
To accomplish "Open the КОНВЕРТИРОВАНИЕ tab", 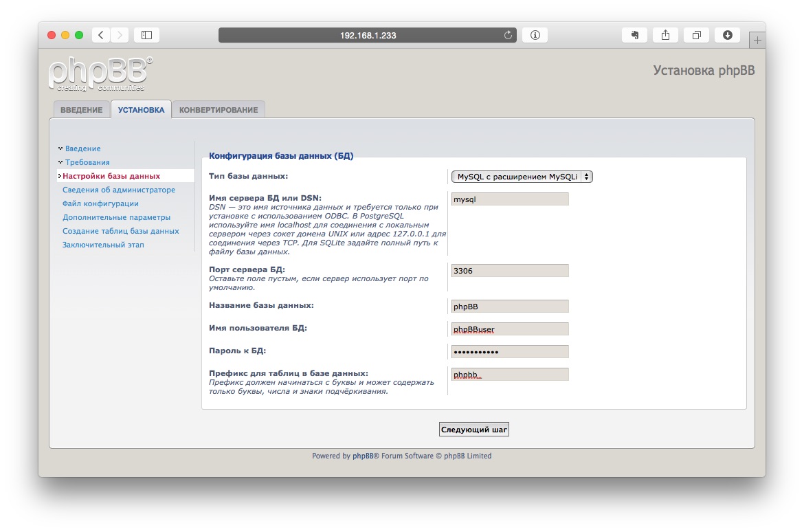I will tap(219, 110).
